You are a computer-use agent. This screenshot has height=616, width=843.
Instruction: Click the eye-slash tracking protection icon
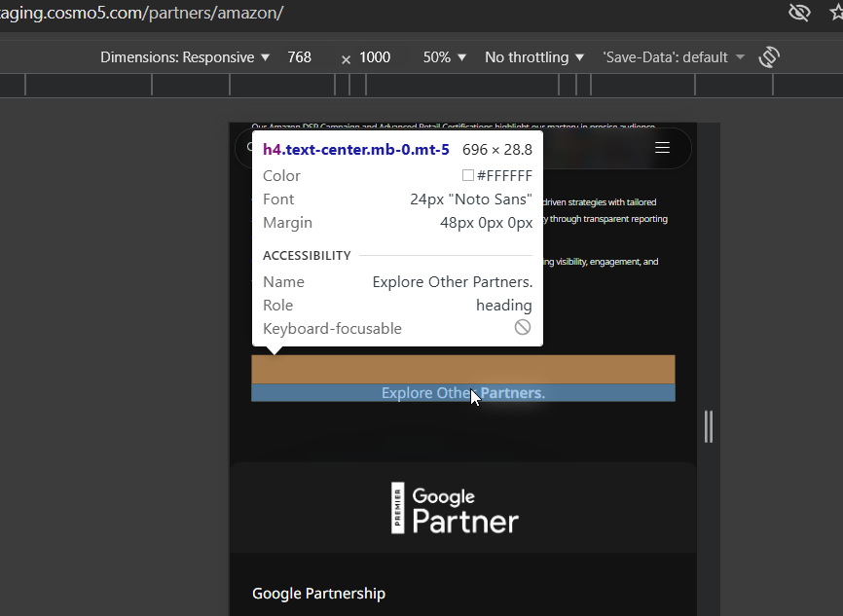799,12
